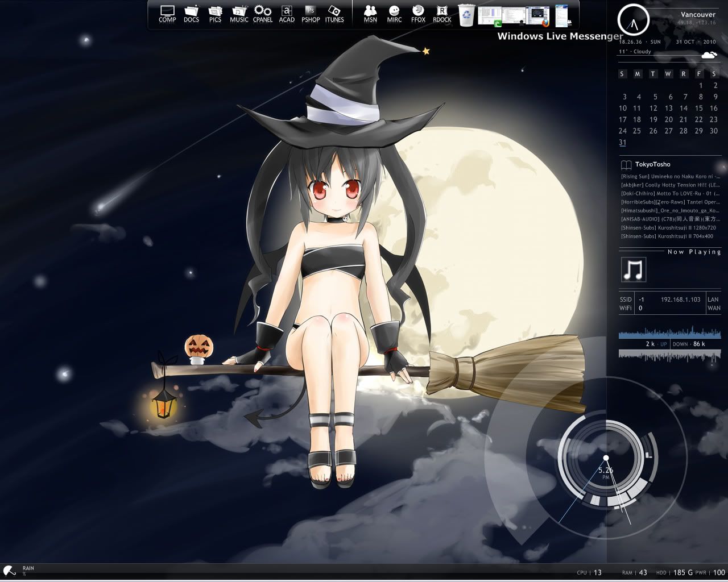Switch to Firefox window thumbnail in dock

click(x=537, y=16)
